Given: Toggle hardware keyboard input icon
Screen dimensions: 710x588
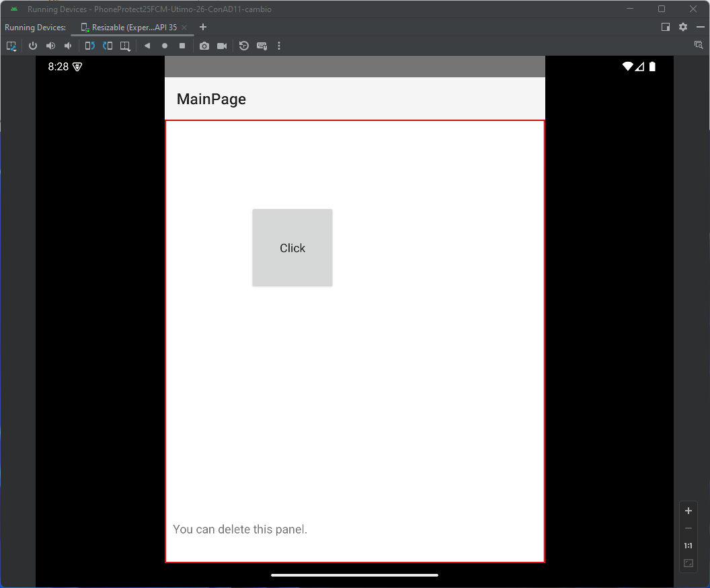Looking at the screenshot, I should (x=262, y=46).
